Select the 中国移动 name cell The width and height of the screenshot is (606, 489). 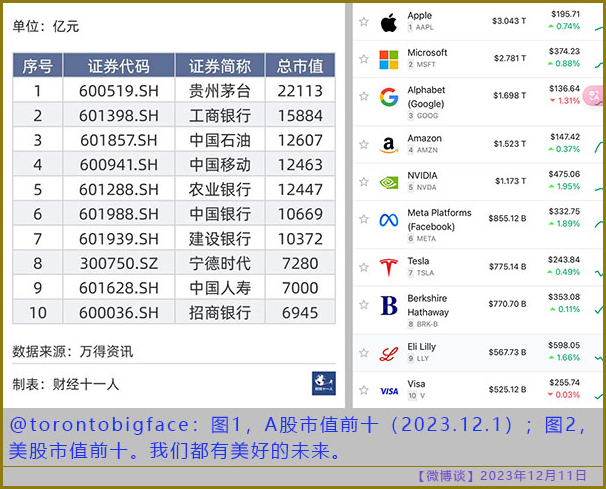click(220, 165)
